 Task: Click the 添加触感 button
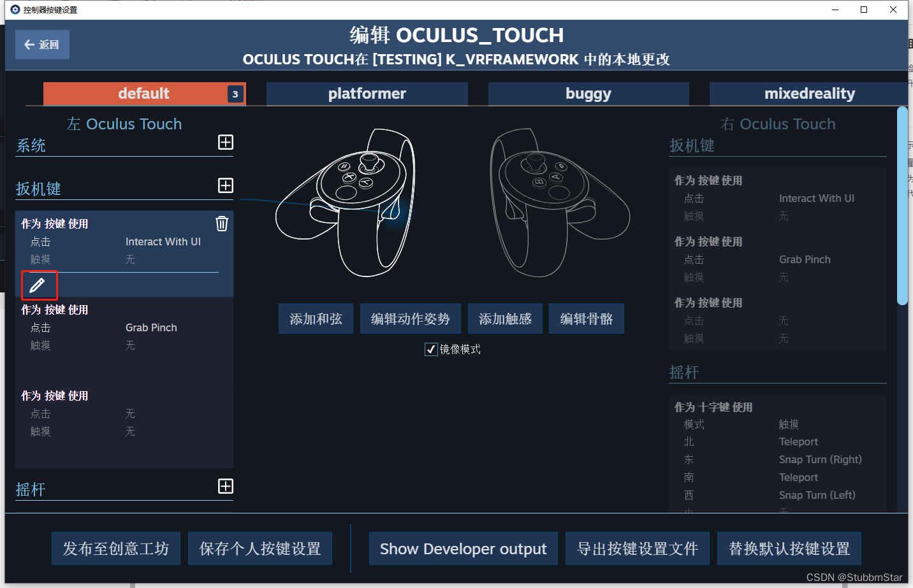[505, 319]
